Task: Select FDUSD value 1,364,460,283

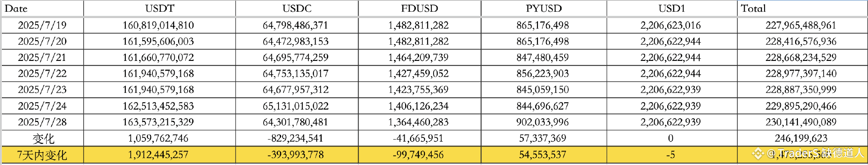Action: pos(419,122)
